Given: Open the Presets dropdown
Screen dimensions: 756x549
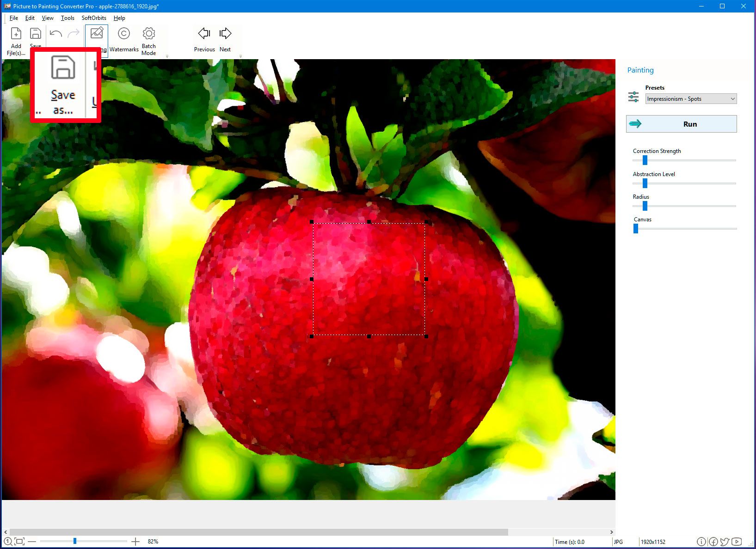Looking at the screenshot, I should 732,98.
